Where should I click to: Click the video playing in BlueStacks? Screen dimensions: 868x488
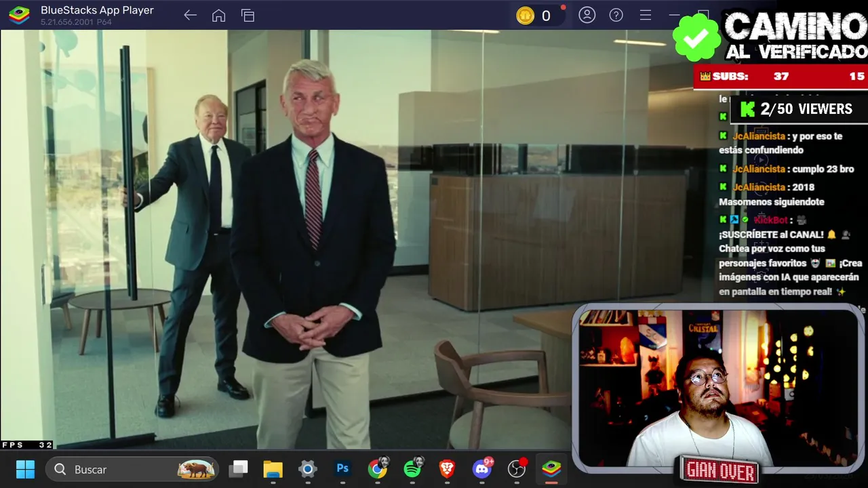[285, 239]
